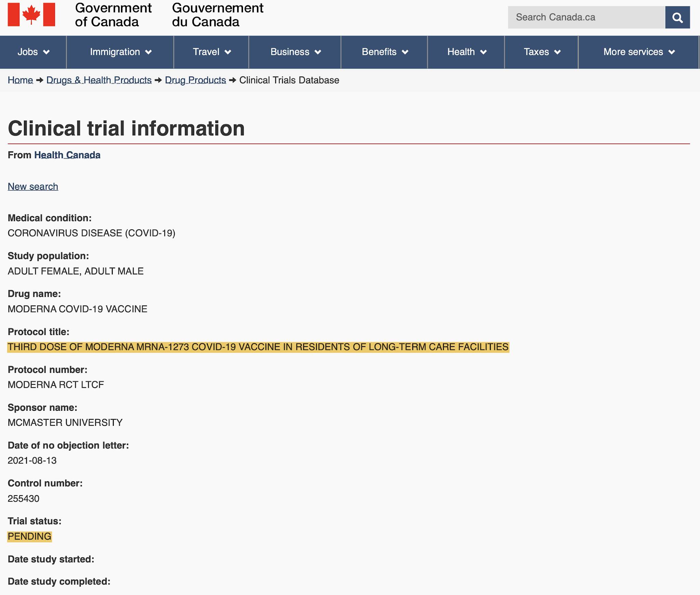700x595 pixels.
Task: Click the Study population label
Action: coord(48,256)
